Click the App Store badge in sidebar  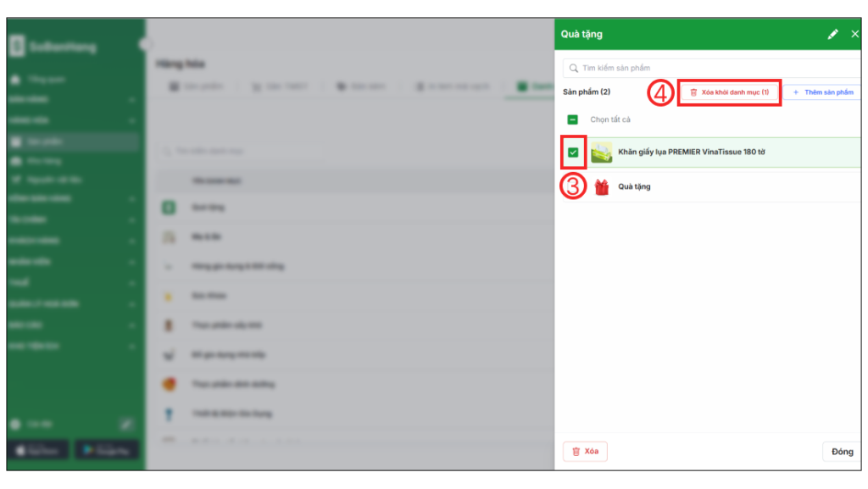pyautogui.click(x=38, y=450)
